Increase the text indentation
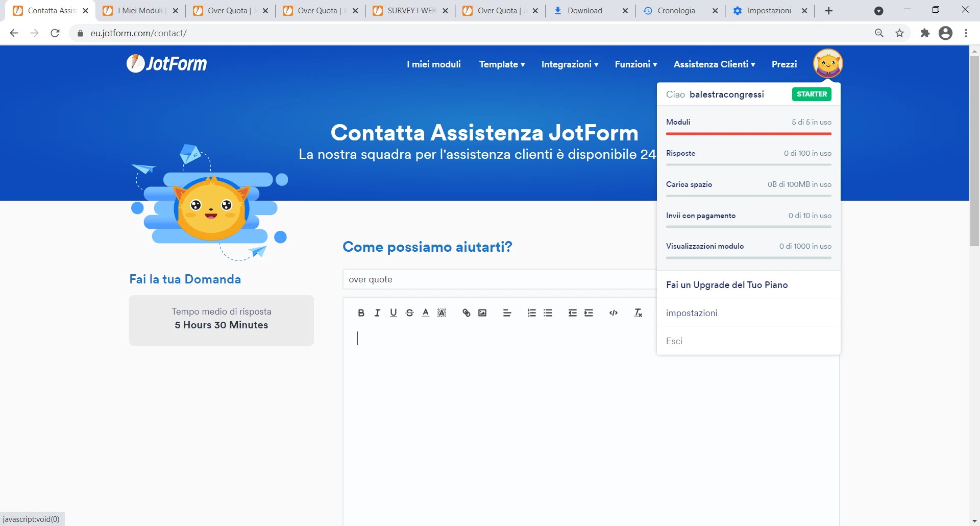 [x=589, y=313]
